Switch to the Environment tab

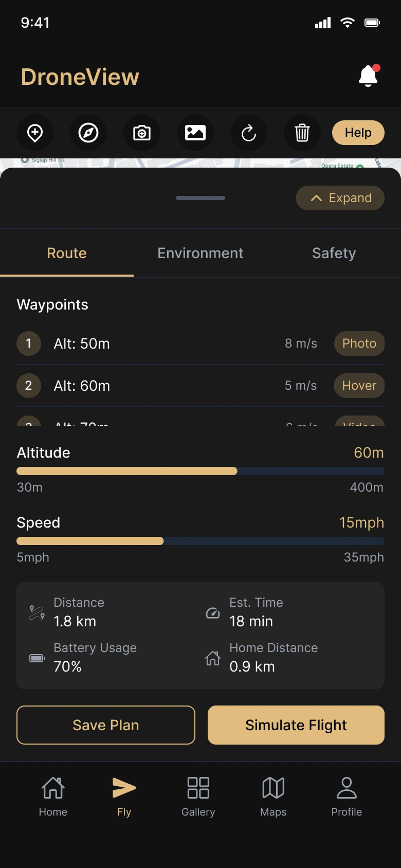(x=200, y=253)
